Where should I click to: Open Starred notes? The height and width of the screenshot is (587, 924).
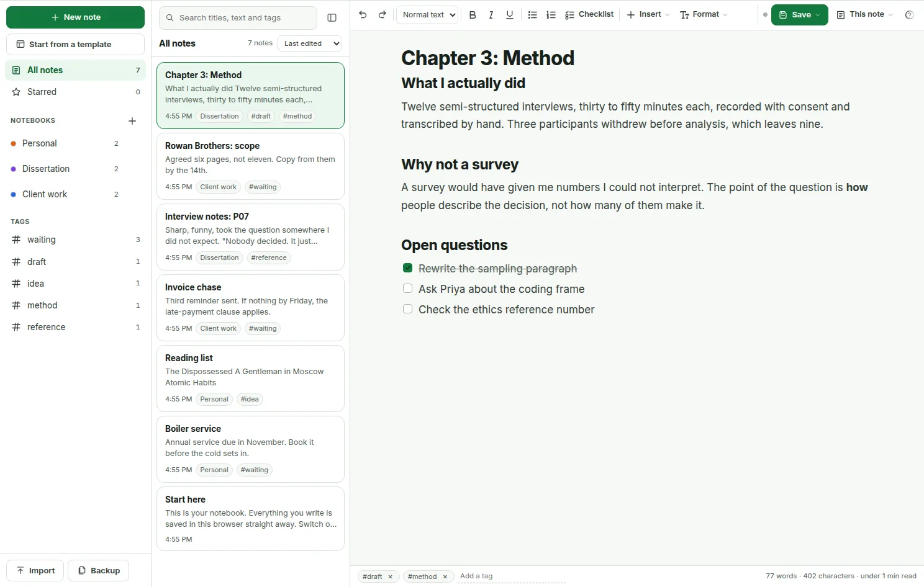click(x=75, y=92)
